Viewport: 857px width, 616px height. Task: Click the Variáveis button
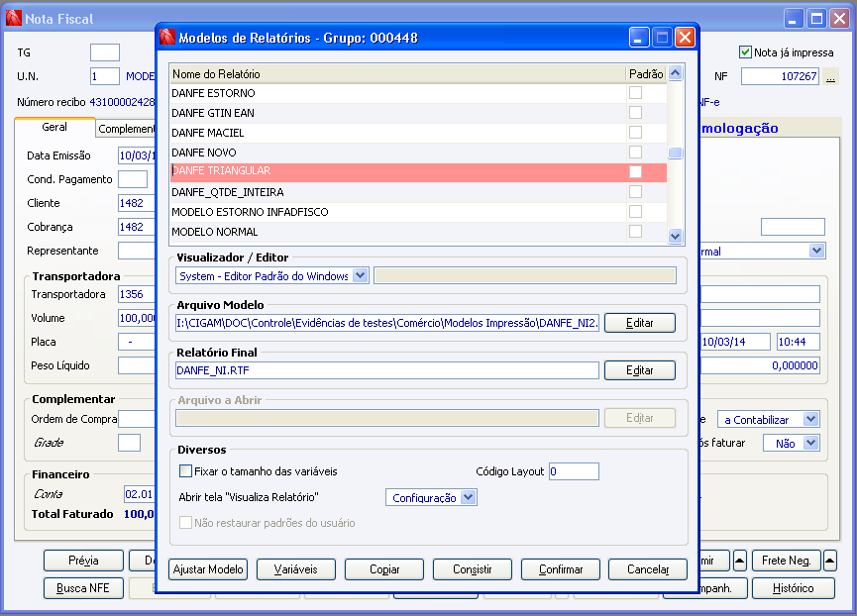[295, 569]
